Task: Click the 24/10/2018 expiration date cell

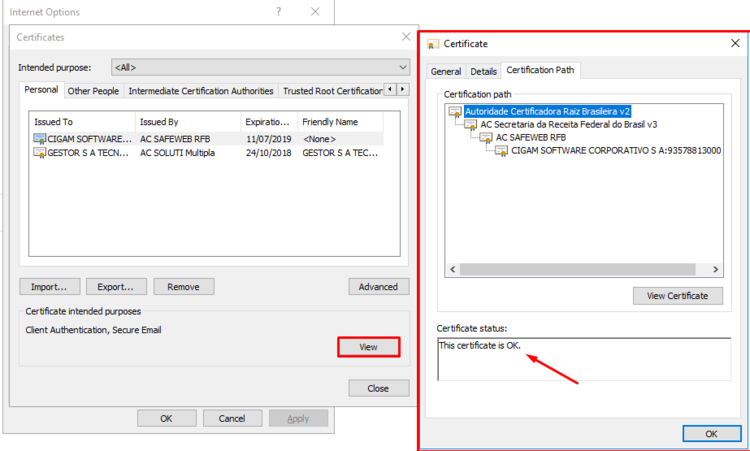Action: click(x=269, y=153)
